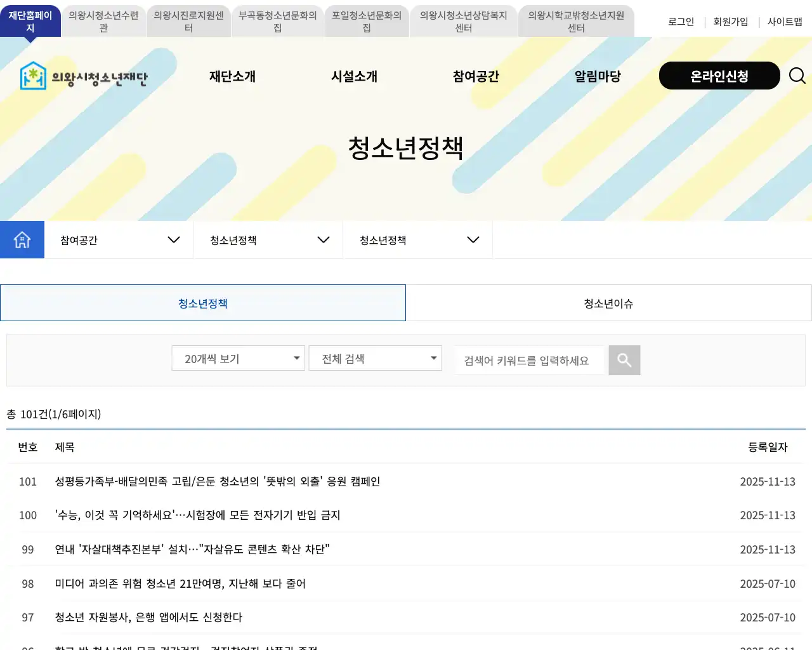Open the 재단소개 menu
Image resolution: width=812 pixels, height=650 pixels.
click(x=232, y=76)
